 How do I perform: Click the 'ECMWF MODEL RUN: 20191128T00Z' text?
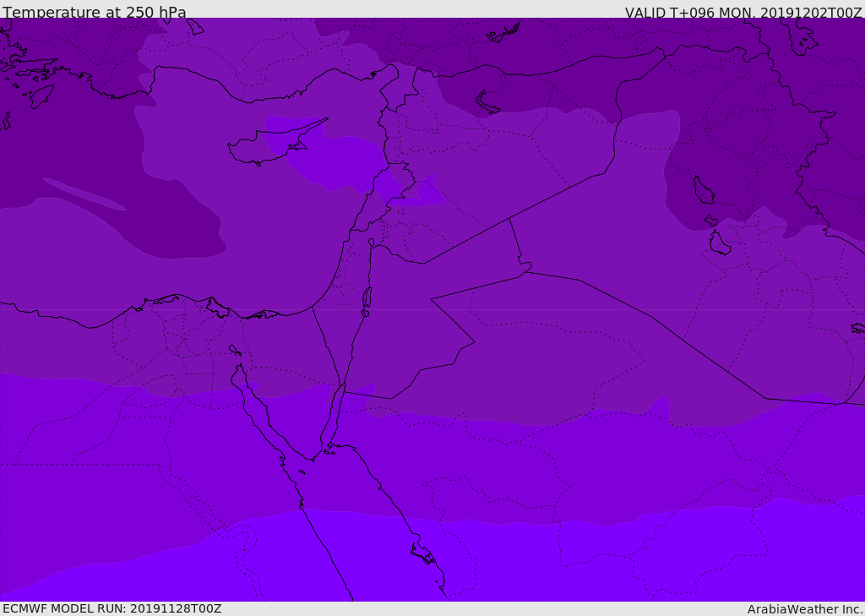tap(112, 608)
